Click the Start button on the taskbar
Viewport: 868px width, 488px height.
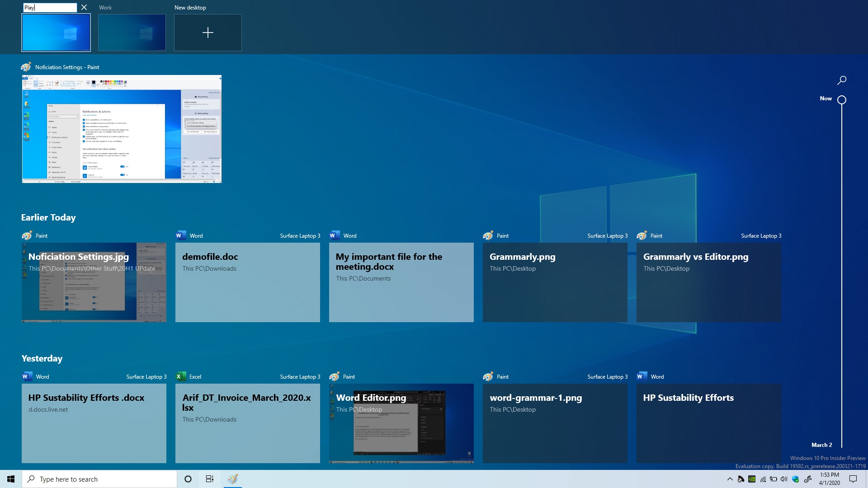pyautogui.click(x=11, y=479)
